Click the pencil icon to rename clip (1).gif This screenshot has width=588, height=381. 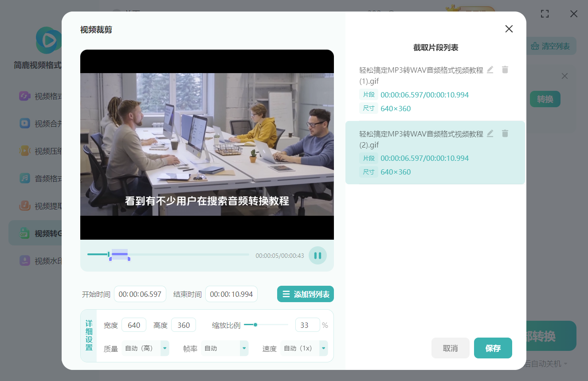pos(490,70)
